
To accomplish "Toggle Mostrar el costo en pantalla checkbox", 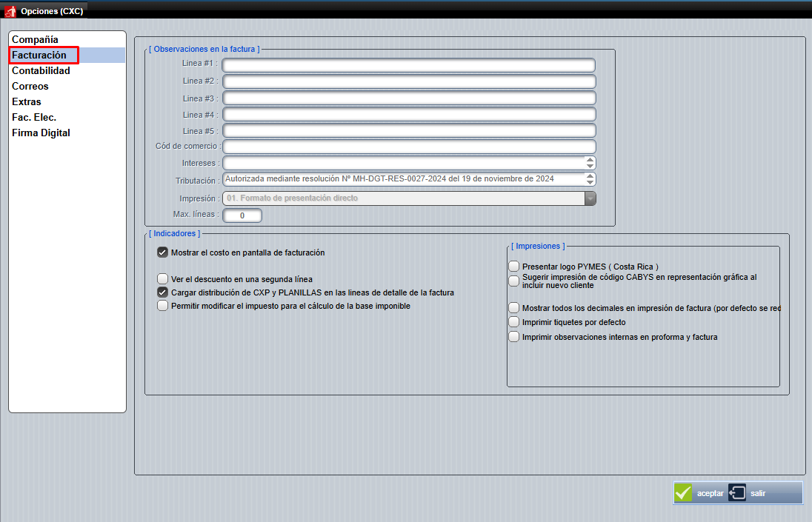I will tap(163, 252).
